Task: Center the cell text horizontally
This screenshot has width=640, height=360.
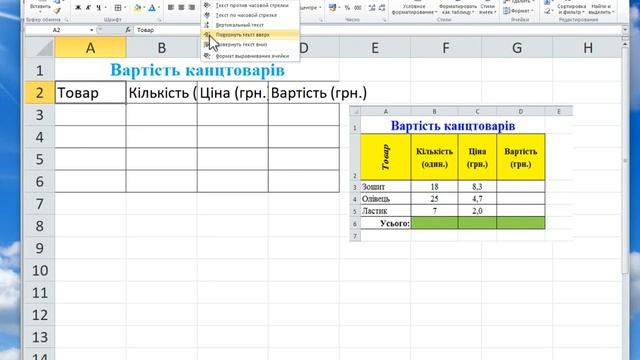Action: point(181,7)
